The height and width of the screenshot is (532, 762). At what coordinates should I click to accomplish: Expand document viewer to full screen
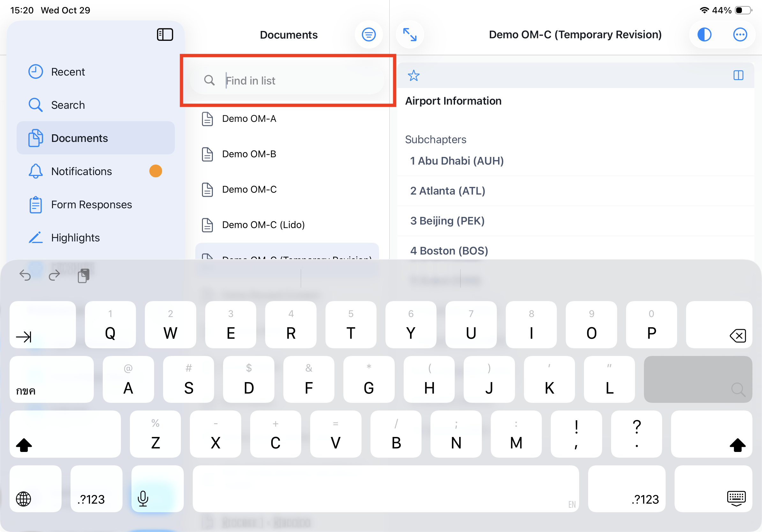tap(410, 34)
